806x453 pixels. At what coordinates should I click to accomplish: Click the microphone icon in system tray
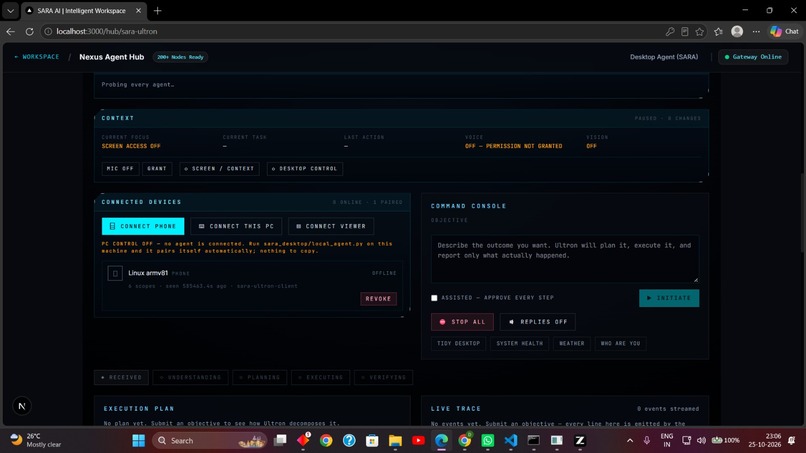(647, 441)
